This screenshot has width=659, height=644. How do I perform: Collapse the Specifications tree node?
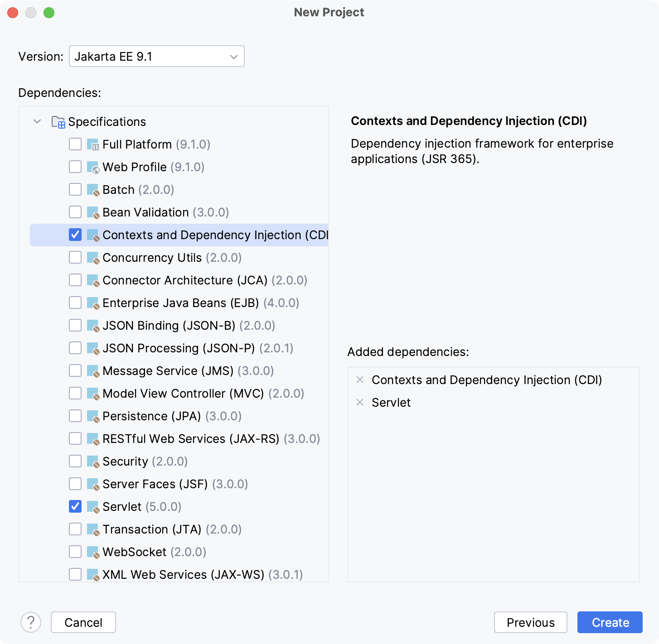37,121
